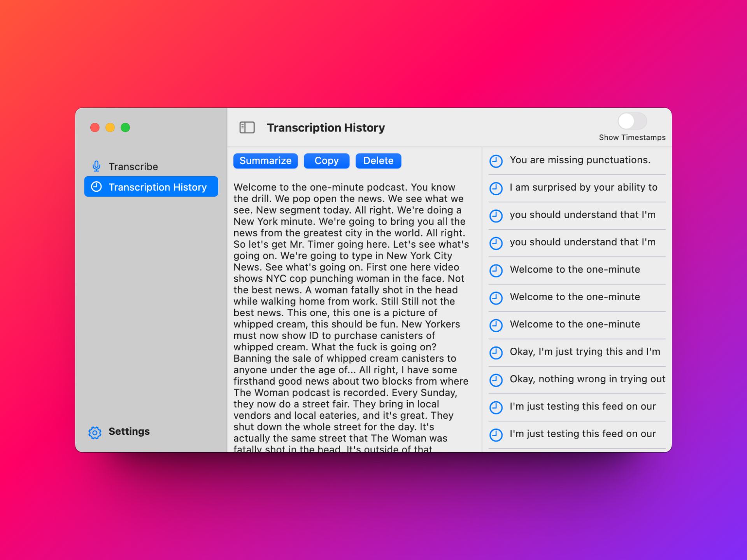Click clock icon beside "You are missing punctuations"
Screen dimensions: 747x560
pos(496,161)
